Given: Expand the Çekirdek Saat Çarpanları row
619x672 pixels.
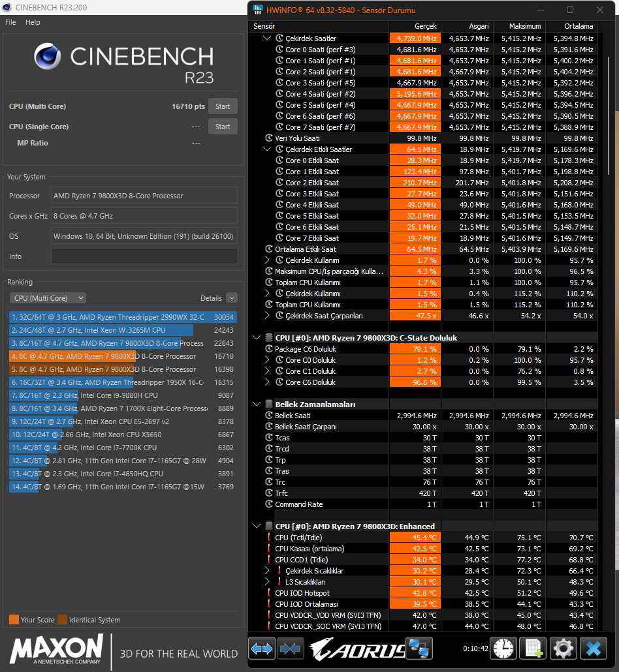Looking at the screenshot, I should pos(267,315).
